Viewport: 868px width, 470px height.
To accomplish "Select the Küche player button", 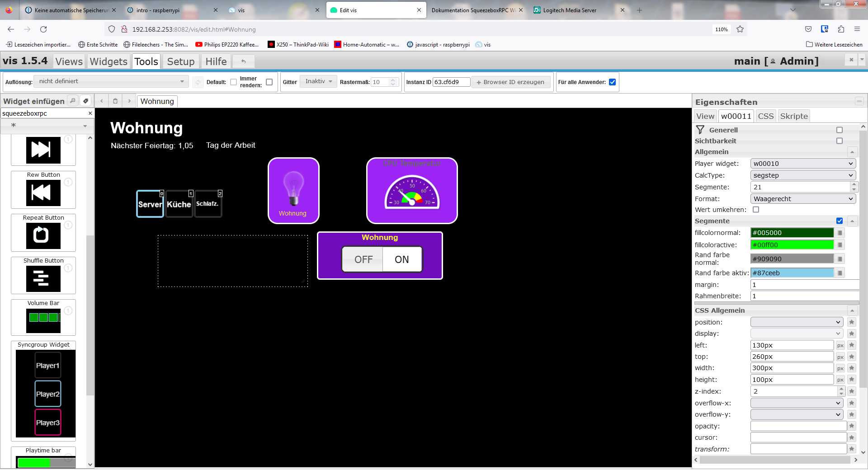I will coord(179,204).
